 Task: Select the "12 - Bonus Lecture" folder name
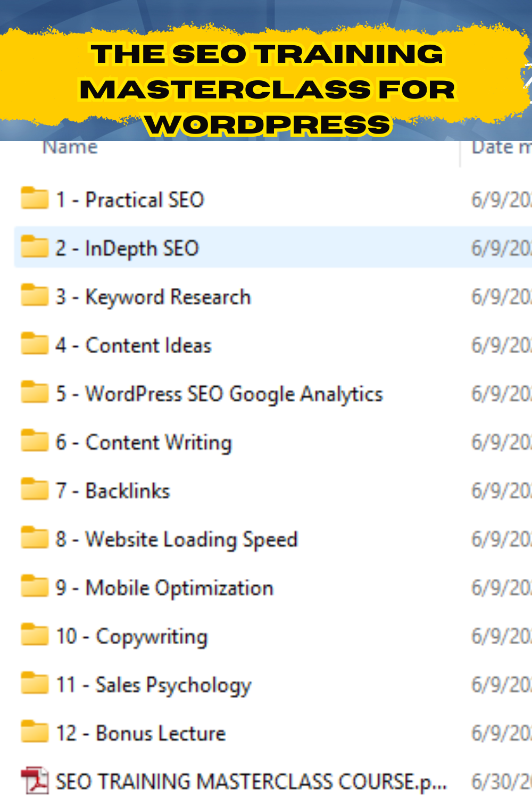pyautogui.click(x=141, y=734)
